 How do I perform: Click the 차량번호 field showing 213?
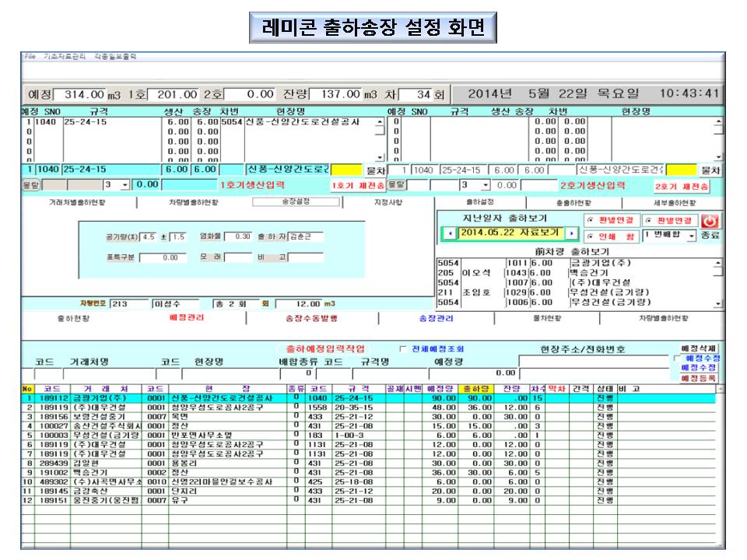click(129, 304)
